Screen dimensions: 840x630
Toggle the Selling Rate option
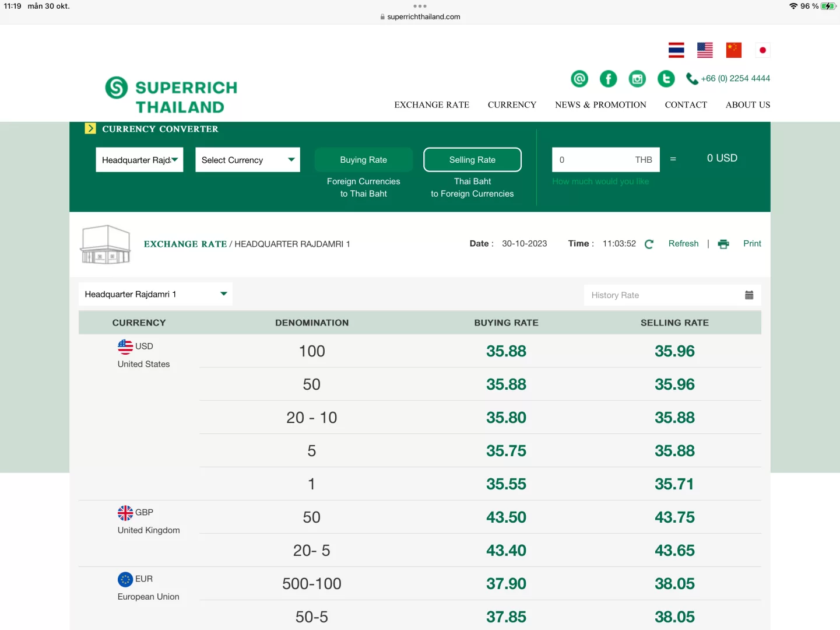point(472,160)
